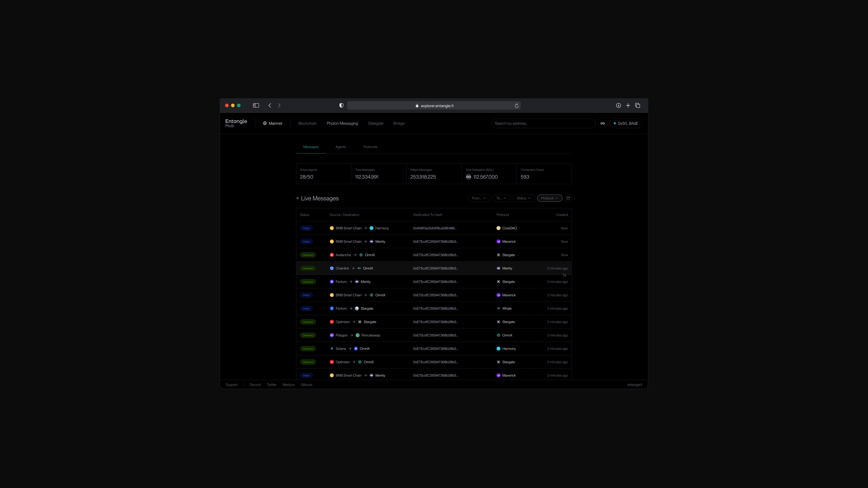This screenshot has width=868, height=488.
Task: Click the Live Messages heading
Action: tap(320, 198)
